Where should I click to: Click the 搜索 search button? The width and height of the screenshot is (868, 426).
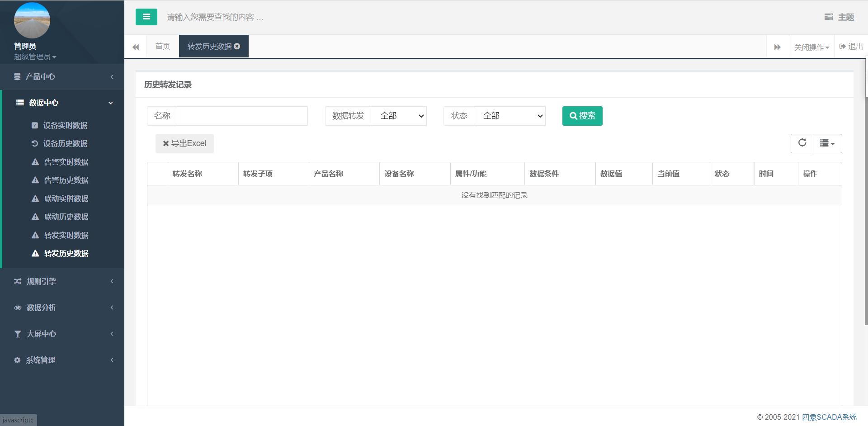tap(582, 116)
